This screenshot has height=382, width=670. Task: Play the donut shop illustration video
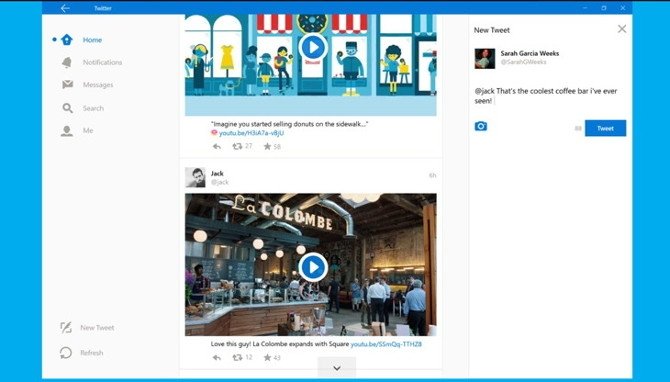(x=313, y=47)
